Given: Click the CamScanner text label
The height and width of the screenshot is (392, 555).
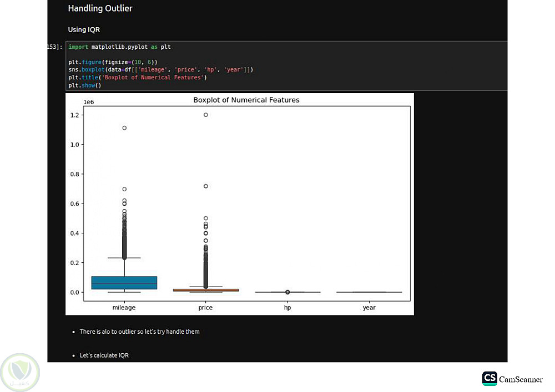Looking at the screenshot, I should (521, 379).
